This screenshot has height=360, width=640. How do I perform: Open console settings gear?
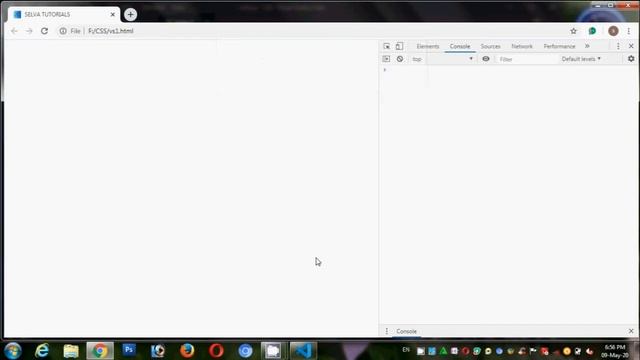coord(631,59)
